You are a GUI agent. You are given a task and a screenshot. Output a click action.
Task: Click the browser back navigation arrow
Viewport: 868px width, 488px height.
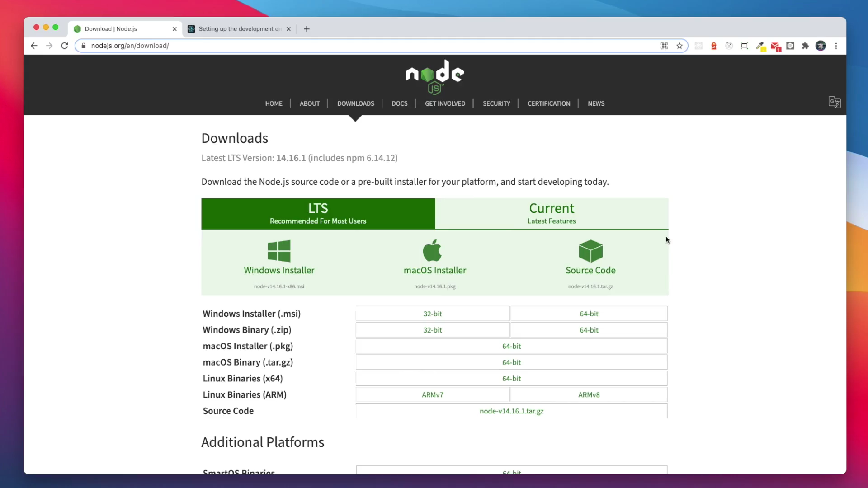coord(34,45)
